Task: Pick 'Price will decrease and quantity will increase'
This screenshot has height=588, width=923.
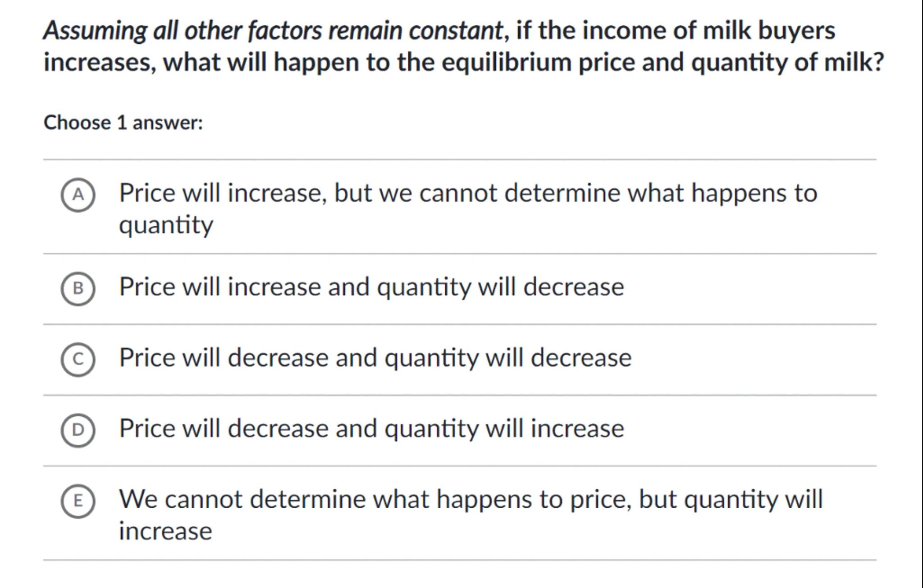Action: point(371,428)
